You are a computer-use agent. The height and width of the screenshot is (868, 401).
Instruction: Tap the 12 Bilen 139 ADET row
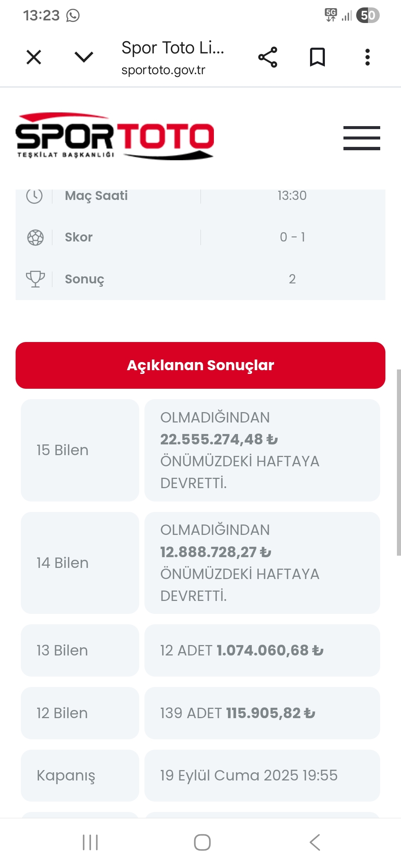[262, 713]
